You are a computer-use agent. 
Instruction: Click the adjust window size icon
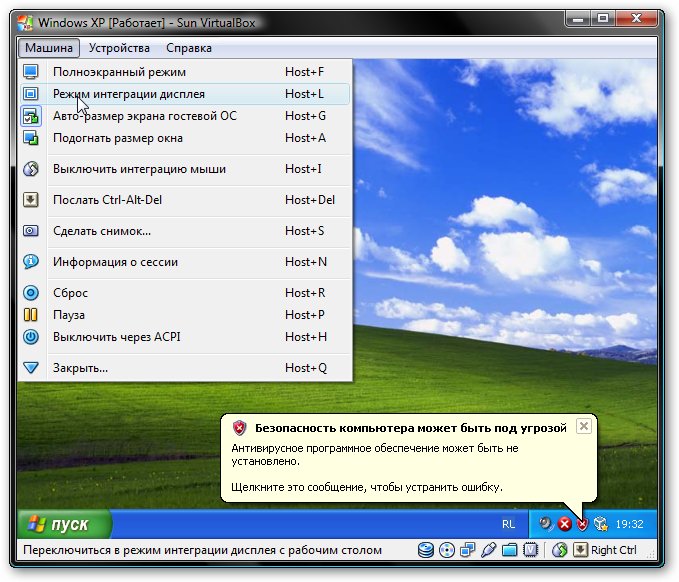30,138
